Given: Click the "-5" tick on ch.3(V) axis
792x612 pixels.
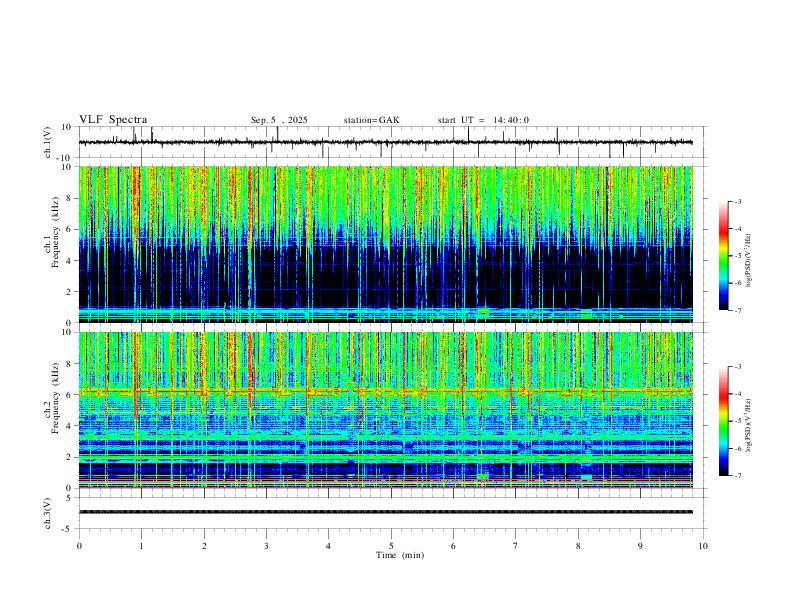Looking at the screenshot, I should tap(68, 529).
